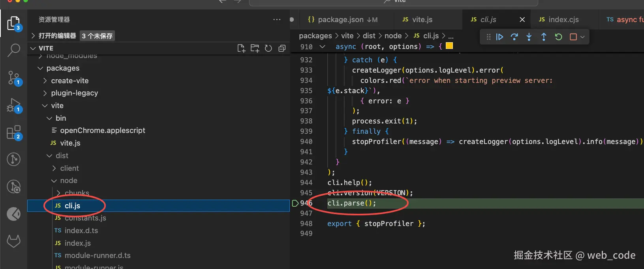Open the Source Control view
The height and width of the screenshot is (269, 644).
pos(14,78)
